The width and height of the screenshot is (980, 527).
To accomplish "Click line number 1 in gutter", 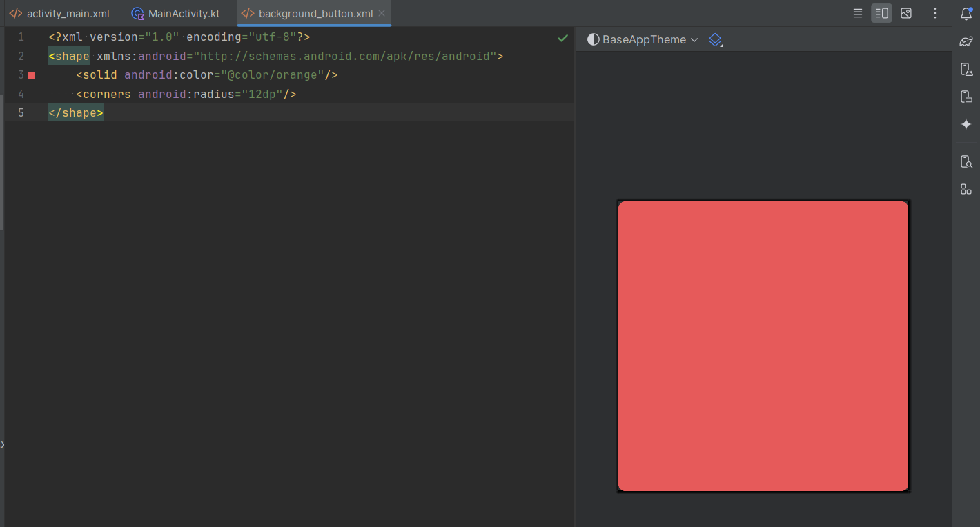I will point(21,37).
